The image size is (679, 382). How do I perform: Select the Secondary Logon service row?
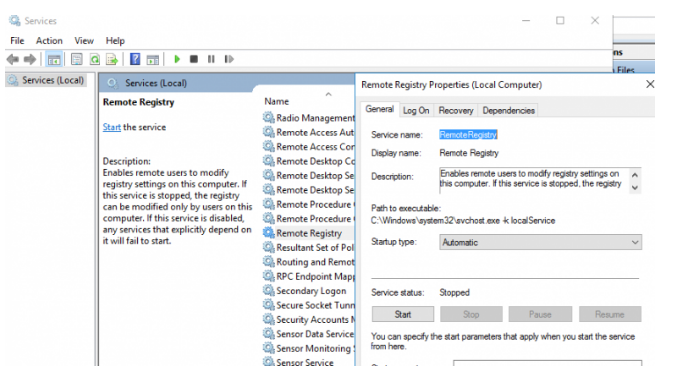pyautogui.click(x=309, y=290)
